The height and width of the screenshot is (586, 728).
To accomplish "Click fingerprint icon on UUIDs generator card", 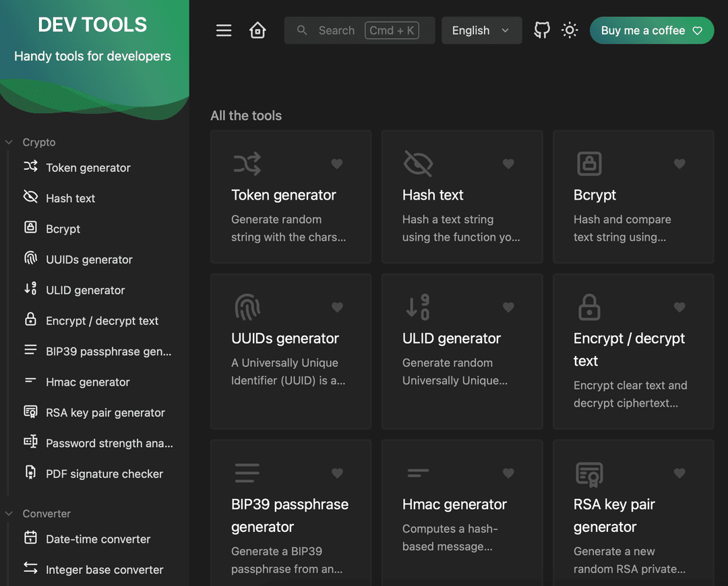I will [247, 307].
